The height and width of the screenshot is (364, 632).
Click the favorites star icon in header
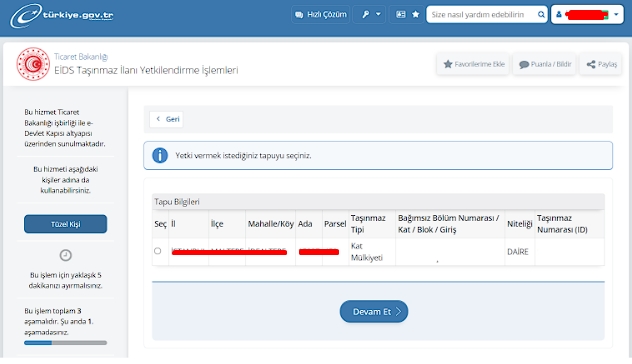coord(416,15)
